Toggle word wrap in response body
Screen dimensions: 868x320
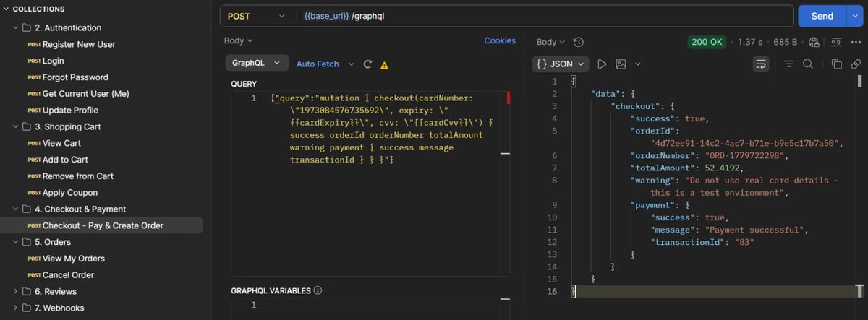tap(761, 64)
